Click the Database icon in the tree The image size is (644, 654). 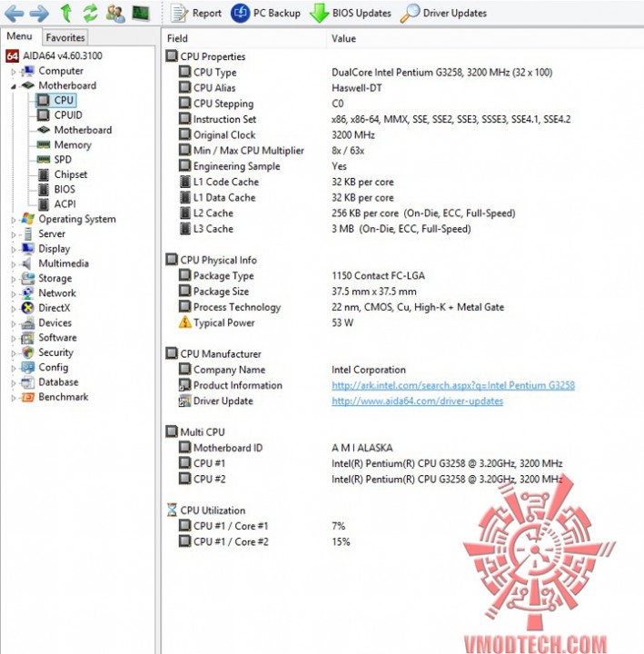27,382
